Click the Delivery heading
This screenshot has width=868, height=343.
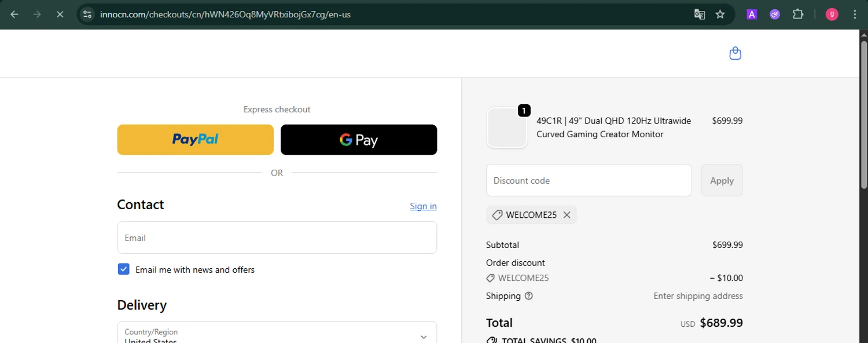click(142, 305)
